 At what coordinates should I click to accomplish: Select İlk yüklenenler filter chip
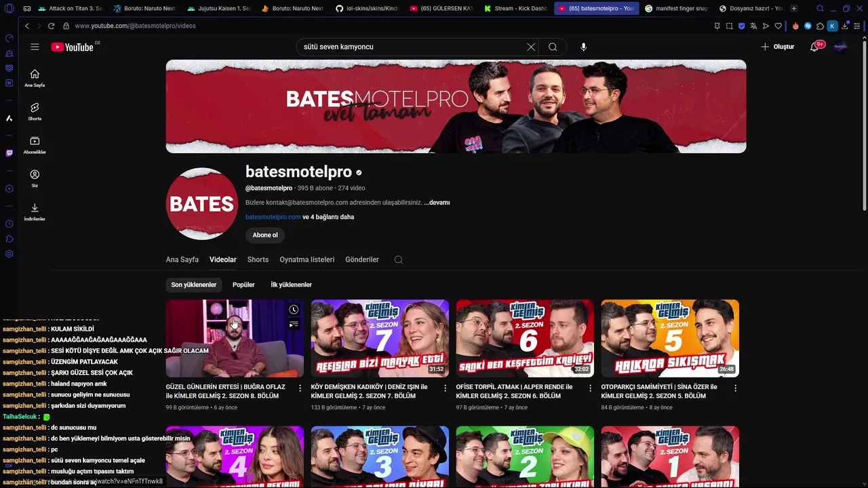coord(292,285)
